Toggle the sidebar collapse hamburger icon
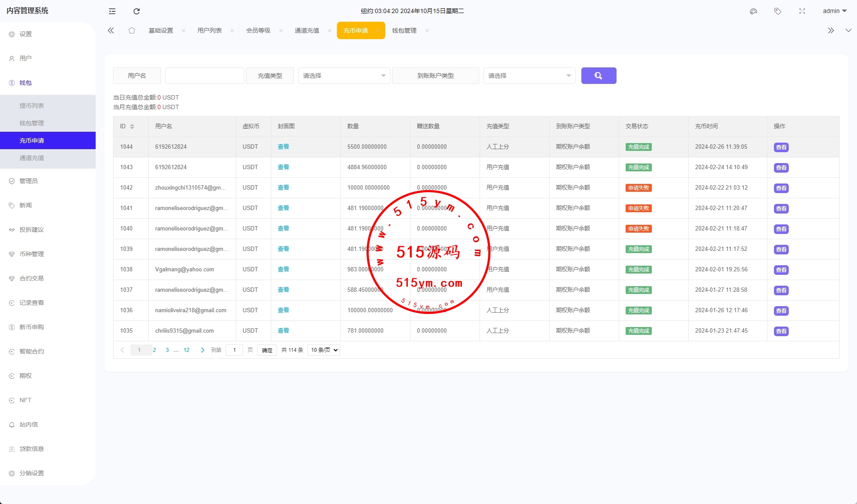This screenshot has width=857, height=504. coord(112,11)
